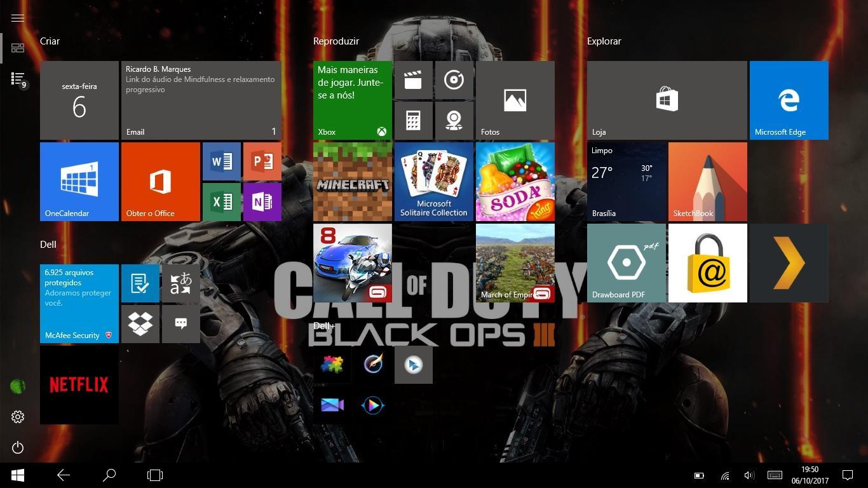Image resolution: width=868 pixels, height=488 pixels.
Task: Click the Power button icon
Action: [x=18, y=447]
